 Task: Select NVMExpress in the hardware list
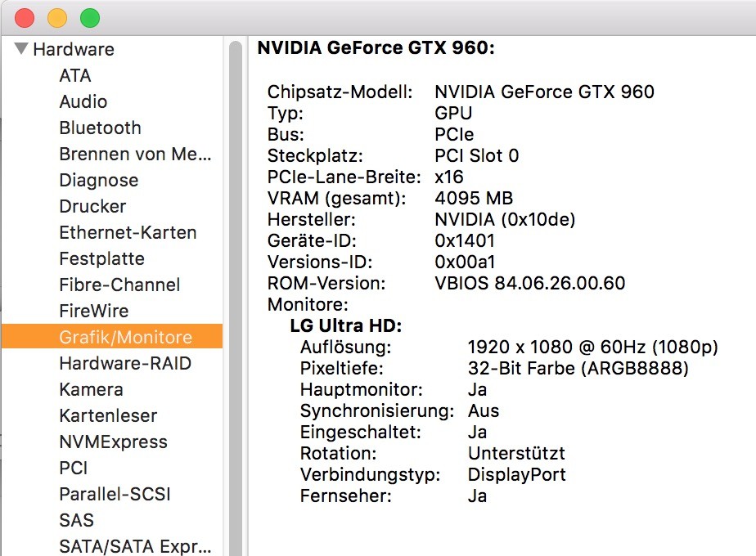113,442
